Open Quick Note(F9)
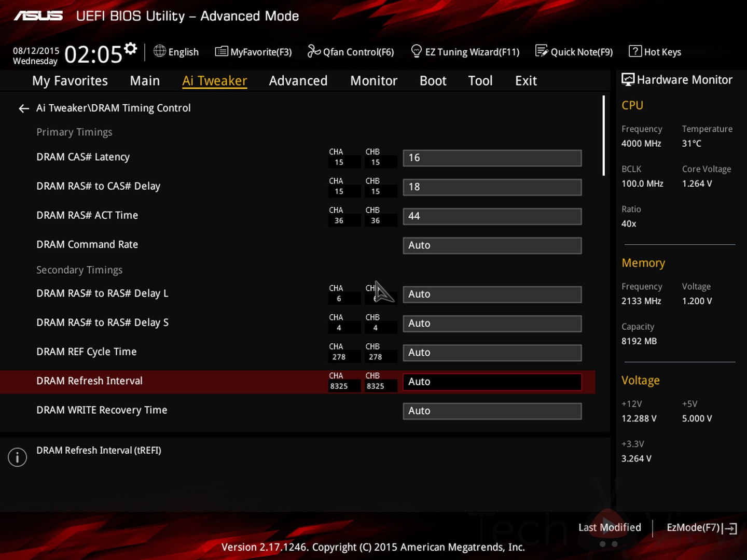The width and height of the screenshot is (747, 560). click(582, 52)
